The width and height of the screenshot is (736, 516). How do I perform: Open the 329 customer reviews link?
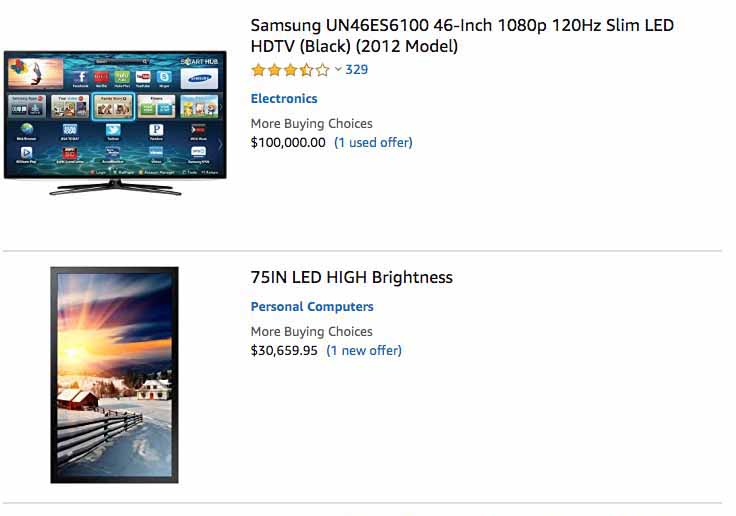point(357,69)
